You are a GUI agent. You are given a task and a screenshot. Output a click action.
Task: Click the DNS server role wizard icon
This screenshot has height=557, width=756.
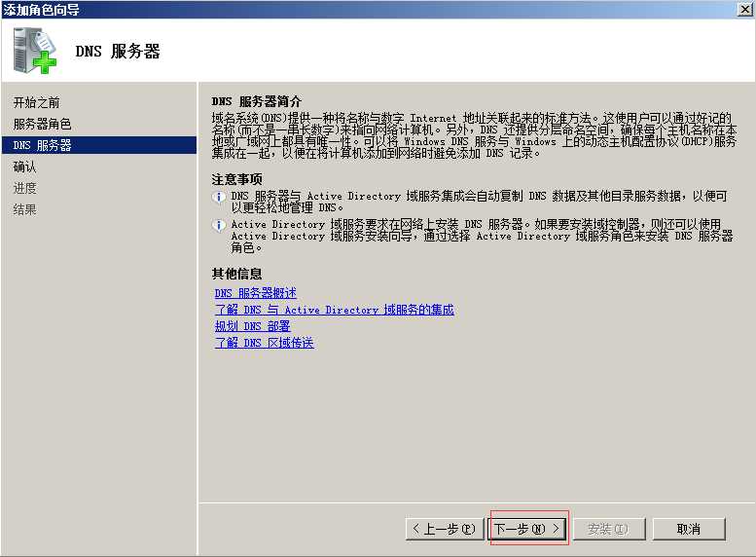click(x=35, y=51)
